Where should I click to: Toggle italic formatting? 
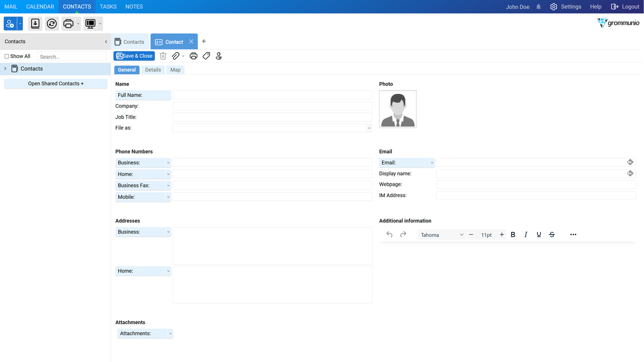click(526, 235)
